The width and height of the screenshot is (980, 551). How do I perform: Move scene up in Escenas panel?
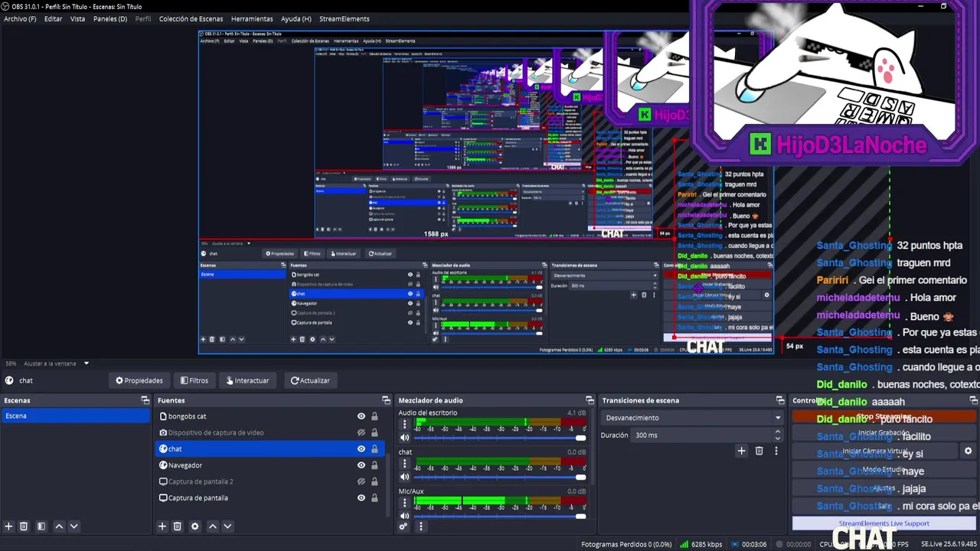(x=59, y=527)
